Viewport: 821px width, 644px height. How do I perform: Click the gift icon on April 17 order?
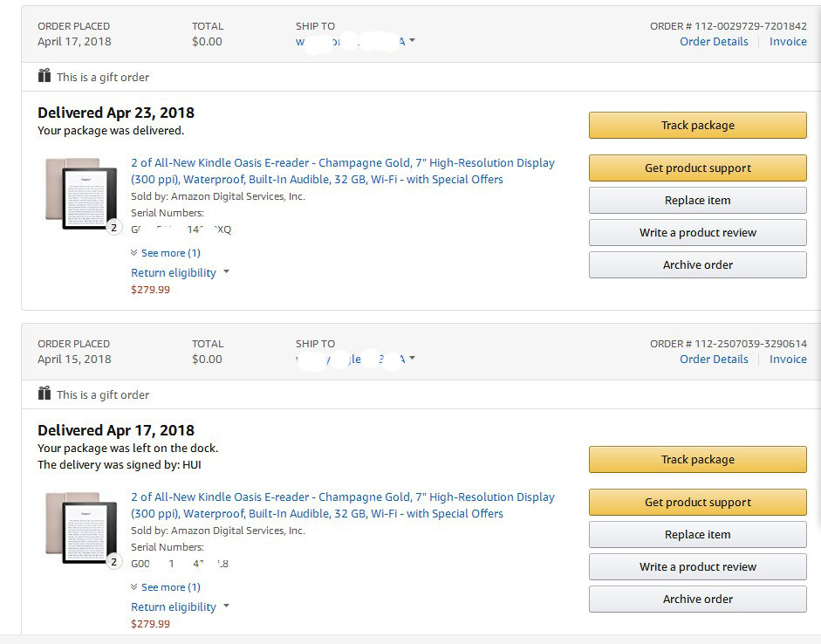[x=44, y=76]
